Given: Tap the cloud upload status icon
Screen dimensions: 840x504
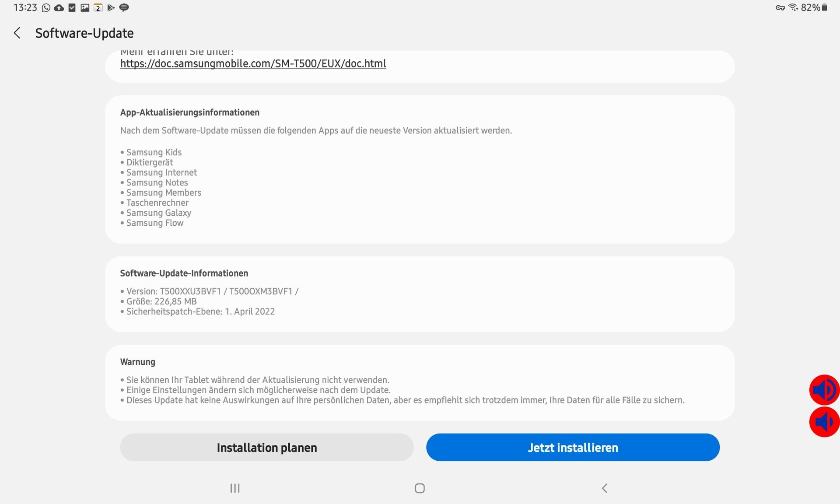Looking at the screenshot, I should pos(59,8).
